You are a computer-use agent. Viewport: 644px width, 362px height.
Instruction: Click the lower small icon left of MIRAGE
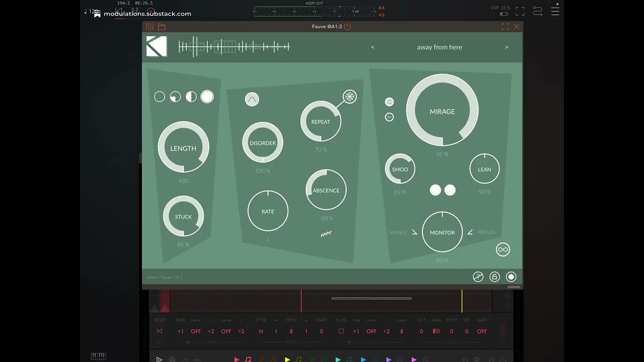tap(389, 117)
